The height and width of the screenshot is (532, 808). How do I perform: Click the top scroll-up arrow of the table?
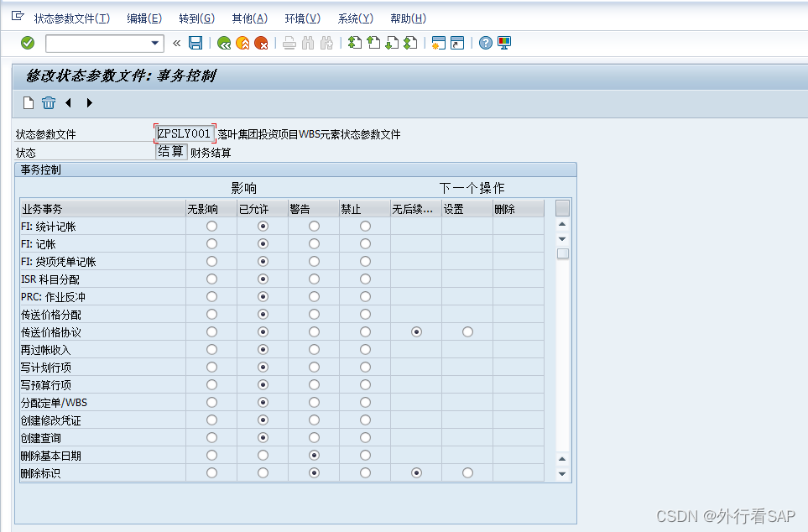562,224
